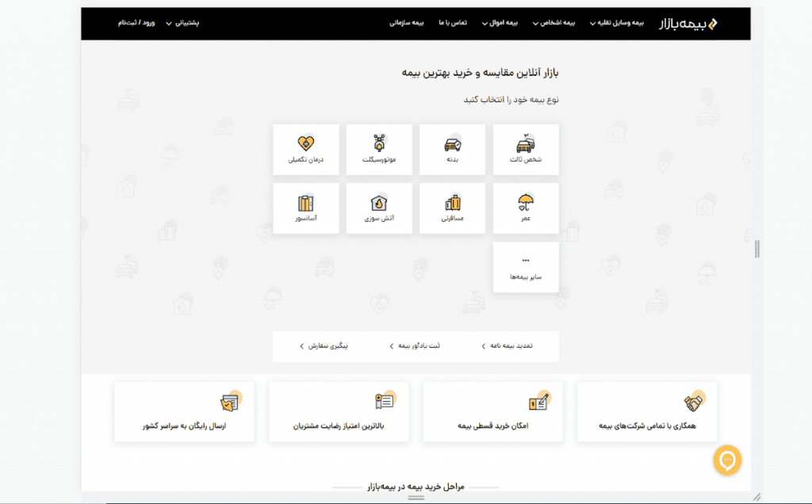
Task: Open organizational insurance (بیمه سازمانی) menu item
Action: point(407,23)
